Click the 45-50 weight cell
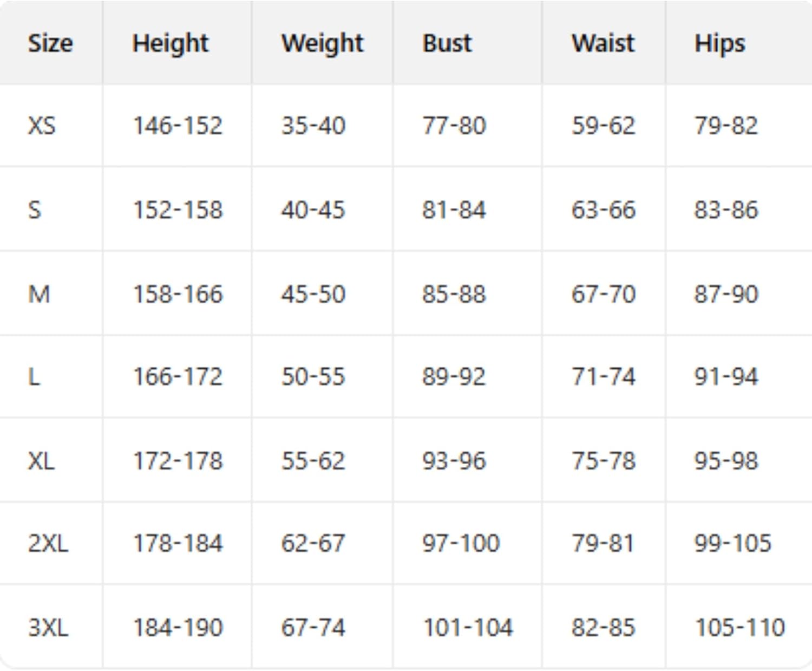The height and width of the screenshot is (671, 812). click(313, 294)
